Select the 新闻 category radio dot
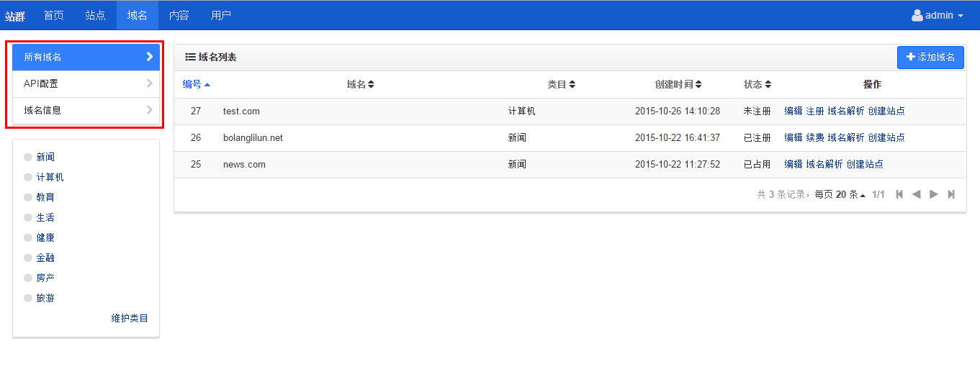 (28, 157)
